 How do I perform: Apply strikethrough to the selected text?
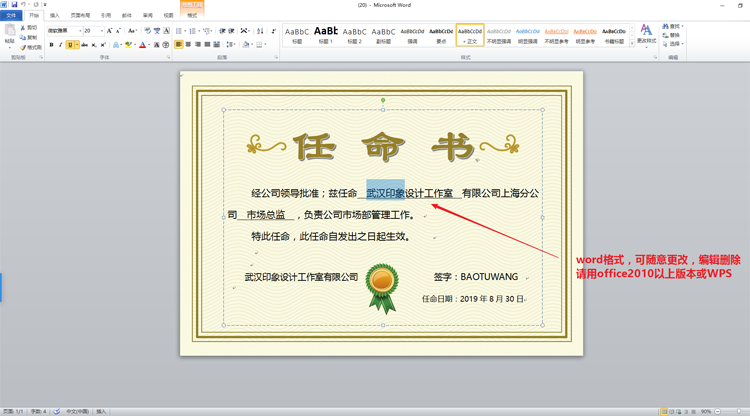click(85, 45)
